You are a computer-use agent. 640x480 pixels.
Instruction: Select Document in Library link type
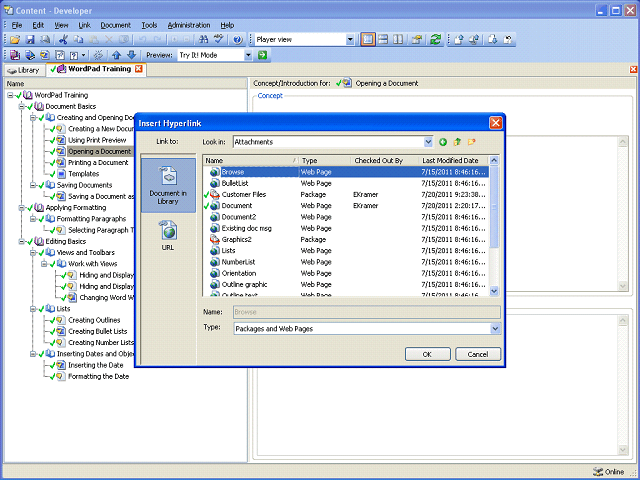[168, 185]
